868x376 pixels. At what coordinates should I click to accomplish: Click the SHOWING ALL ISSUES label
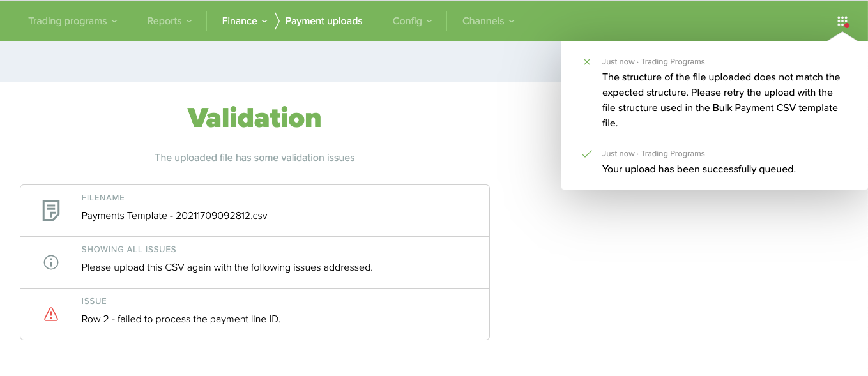pos(129,250)
